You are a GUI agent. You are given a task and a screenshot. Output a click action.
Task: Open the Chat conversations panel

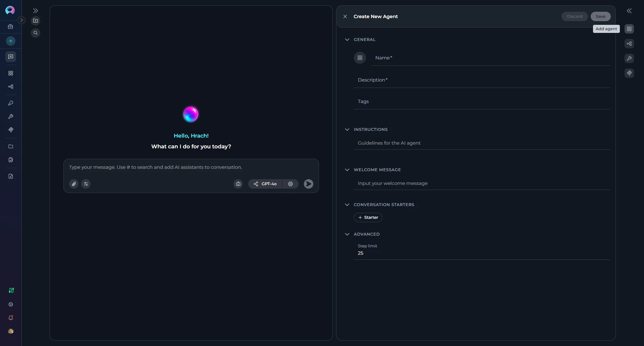pos(10,57)
